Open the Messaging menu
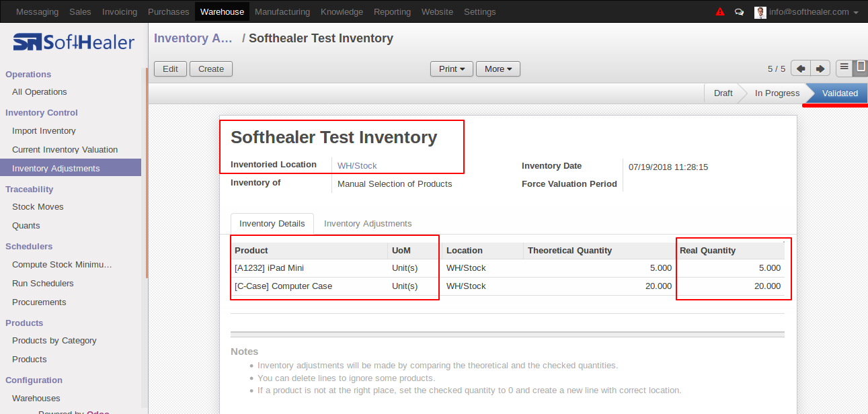 pos(37,11)
